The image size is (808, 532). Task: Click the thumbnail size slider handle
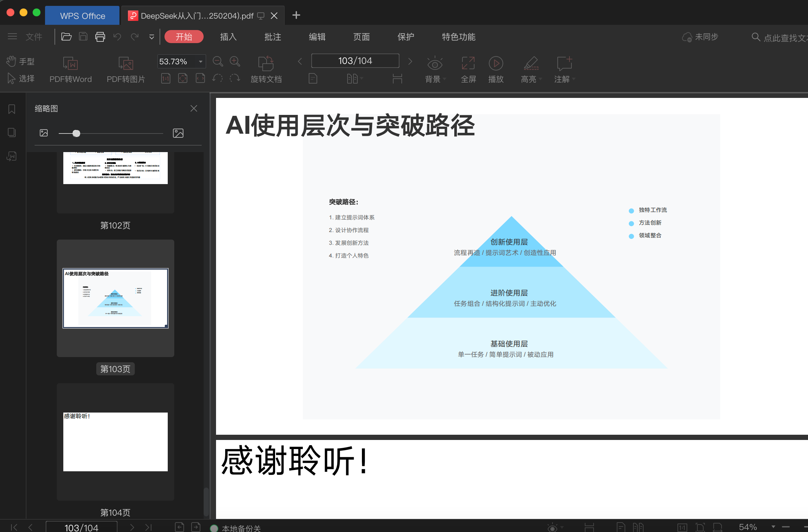tap(76, 133)
